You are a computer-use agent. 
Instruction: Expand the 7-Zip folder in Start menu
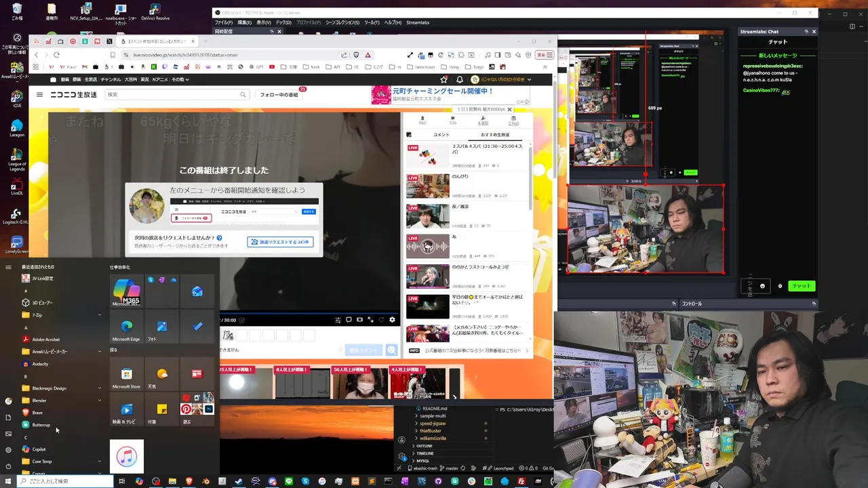click(61, 315)
